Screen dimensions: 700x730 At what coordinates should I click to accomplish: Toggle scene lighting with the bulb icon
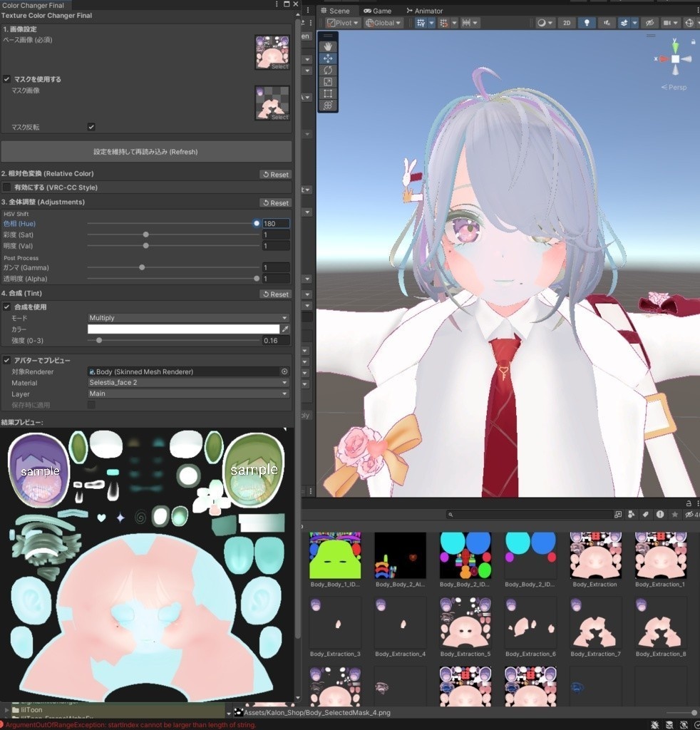587,22
